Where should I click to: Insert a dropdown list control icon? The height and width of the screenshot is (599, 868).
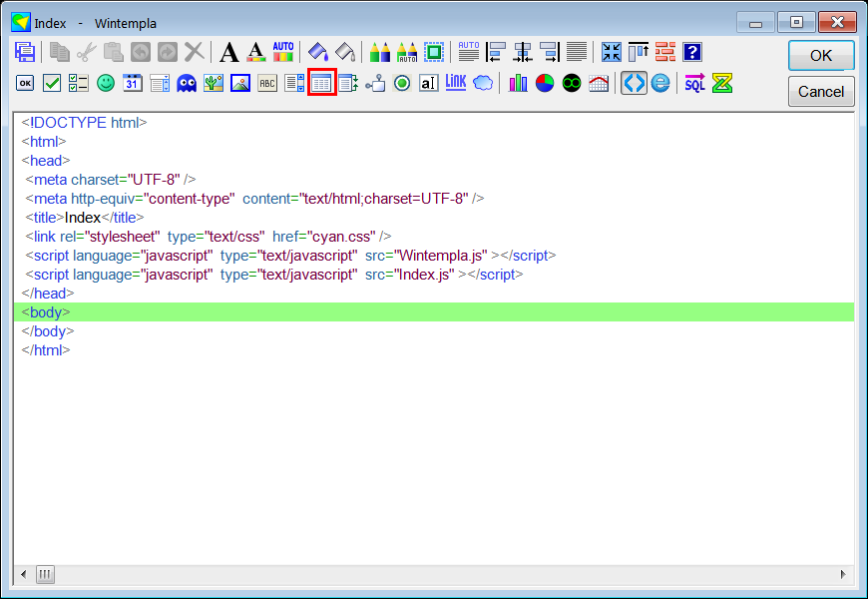coord(160,84)
